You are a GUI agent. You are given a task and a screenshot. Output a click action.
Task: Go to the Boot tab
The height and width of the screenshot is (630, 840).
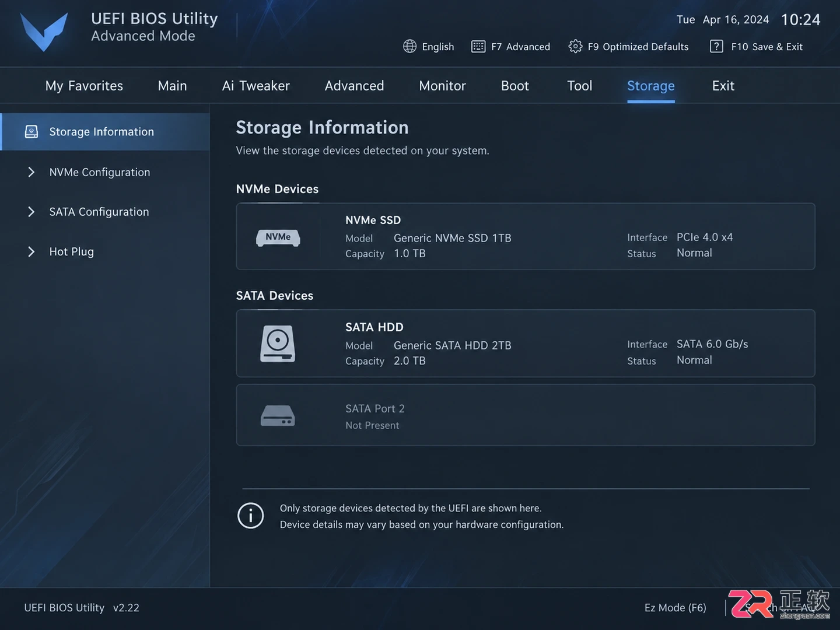click(514, 86)
